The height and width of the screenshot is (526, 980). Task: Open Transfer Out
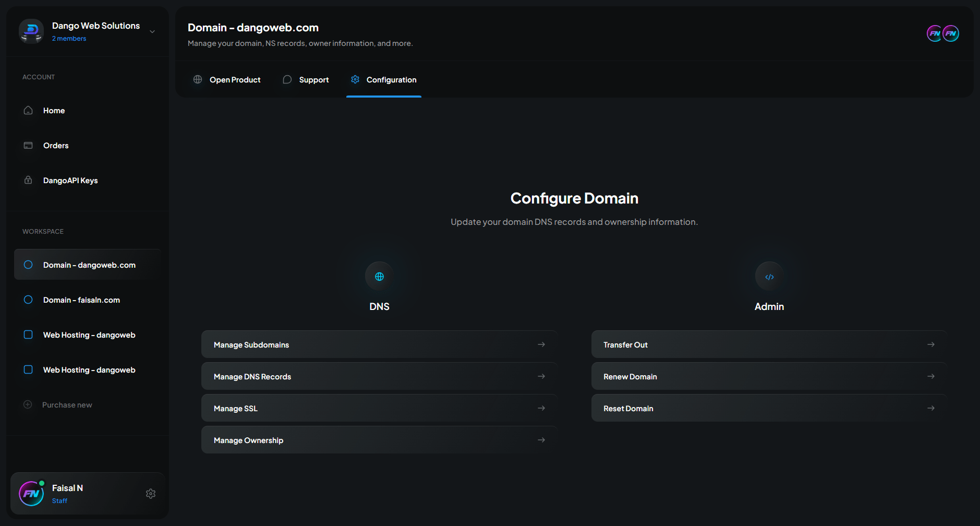(x=769, y=344)
